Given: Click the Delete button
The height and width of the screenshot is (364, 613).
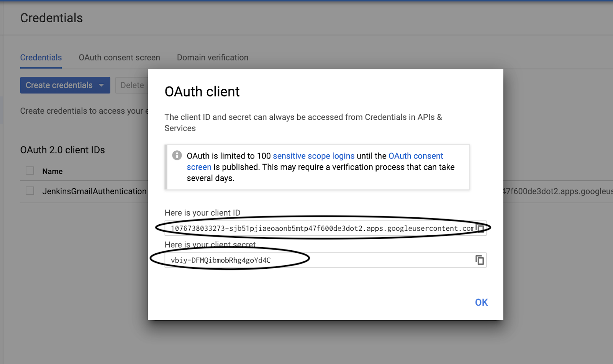Looking at the screenshot, I should (132, 85).
